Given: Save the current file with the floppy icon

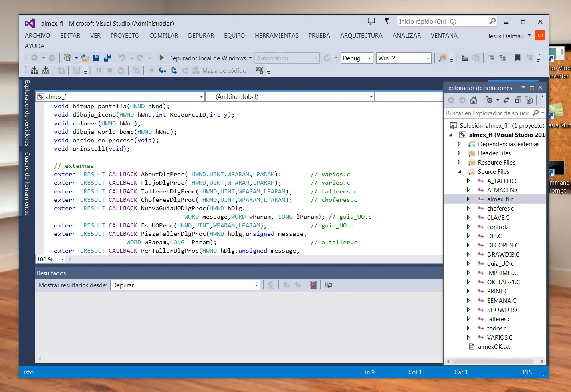Looking at the screenshot, I should coord(96,58).
